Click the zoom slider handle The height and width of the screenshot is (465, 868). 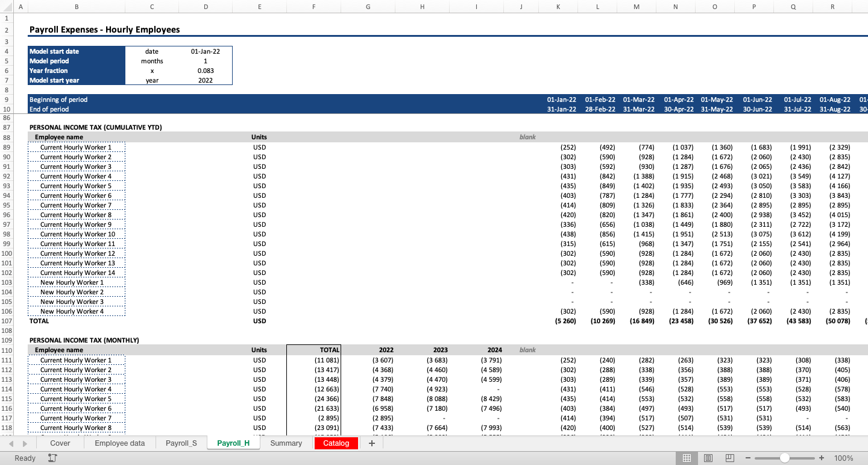(x=784, y=458)
